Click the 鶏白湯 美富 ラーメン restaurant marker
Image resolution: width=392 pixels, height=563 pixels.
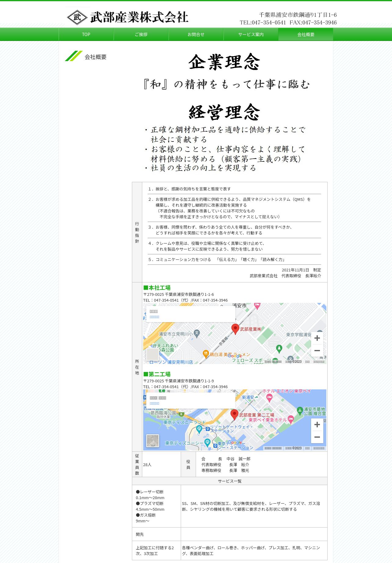206,354
